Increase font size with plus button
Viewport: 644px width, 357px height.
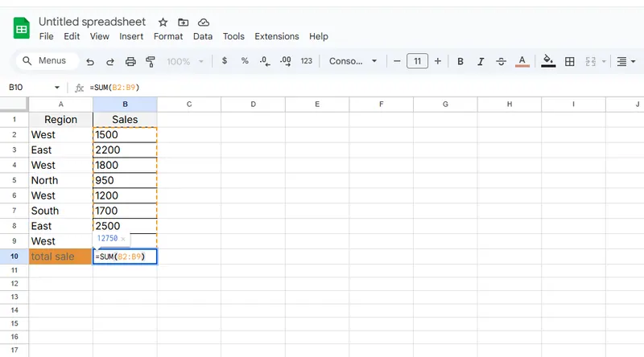[x=438, y=61]
